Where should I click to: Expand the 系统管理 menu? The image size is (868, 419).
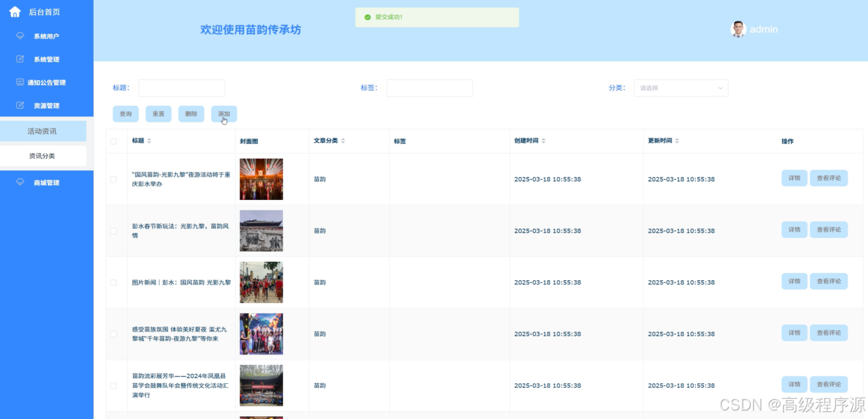pyautogui.click(x=47, y=59)
